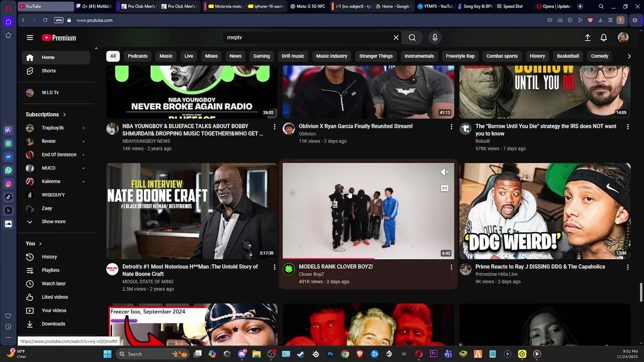Viewport: 644px width, 362px height.
Task: Expand the You section
Action: tap(34, 244)
